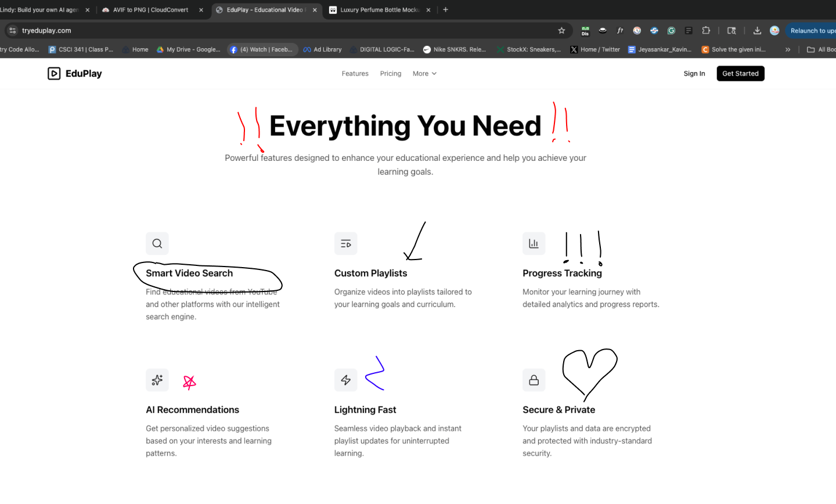Click the Custom Playlists list-play icon
This screenshot has width=836, height=504.
point(345,244)
